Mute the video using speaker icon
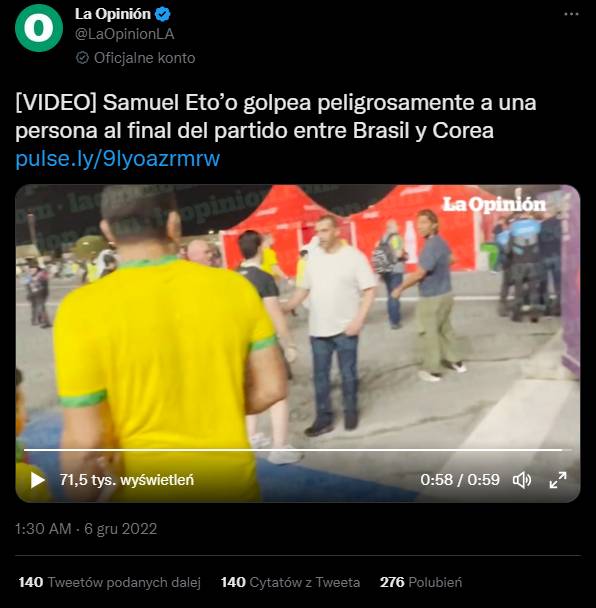This screenshot has width=596, height=608. [522, 480]
